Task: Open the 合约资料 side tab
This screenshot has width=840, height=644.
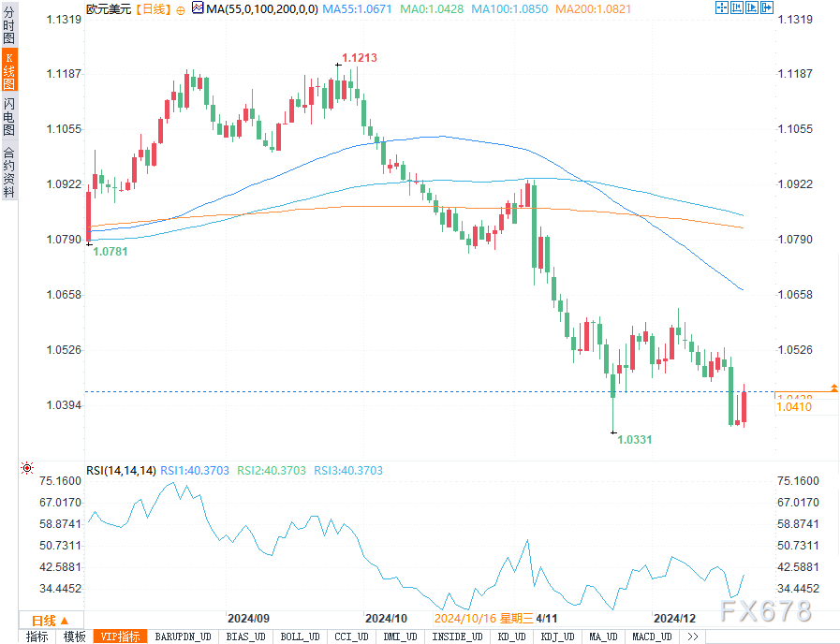Action: 9,171
